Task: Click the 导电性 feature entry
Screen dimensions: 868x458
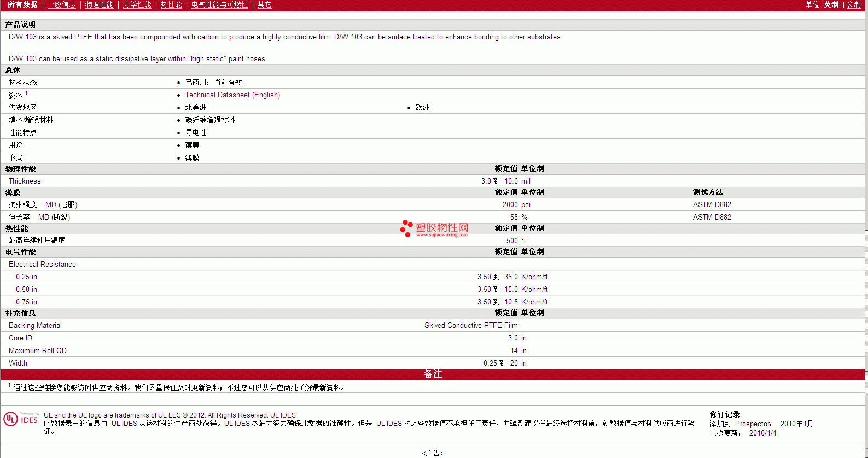Action: coord(196,133)
